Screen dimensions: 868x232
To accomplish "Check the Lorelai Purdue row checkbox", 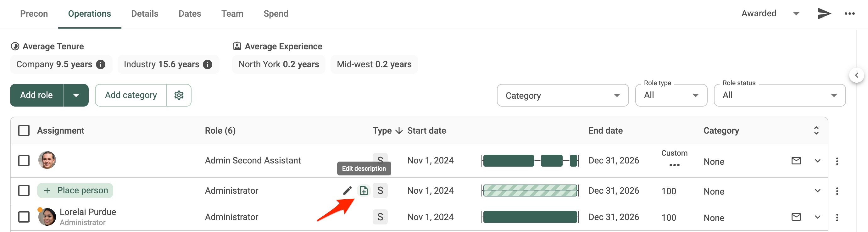I will coord(24,217).
